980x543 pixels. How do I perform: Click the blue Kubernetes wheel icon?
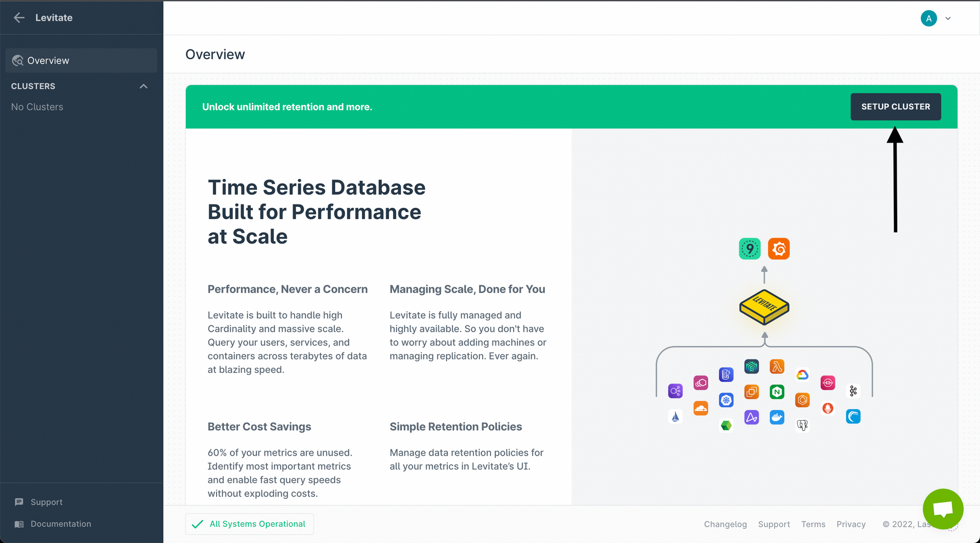726,400
